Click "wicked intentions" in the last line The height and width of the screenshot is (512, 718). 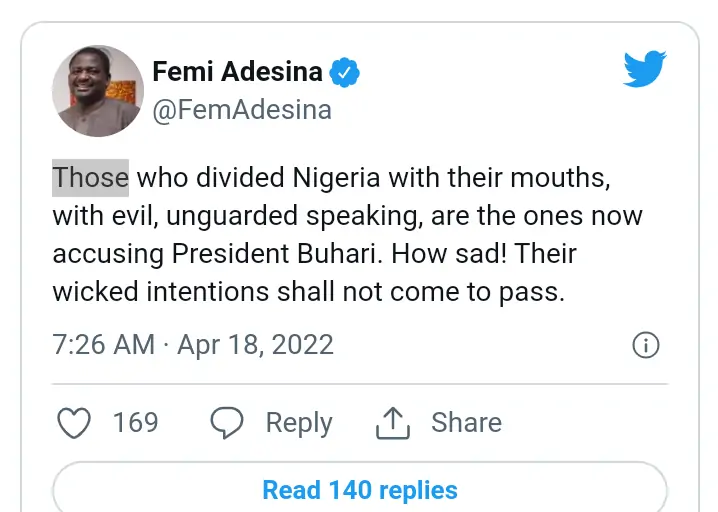pyautogui.click(x=164, y=292)
